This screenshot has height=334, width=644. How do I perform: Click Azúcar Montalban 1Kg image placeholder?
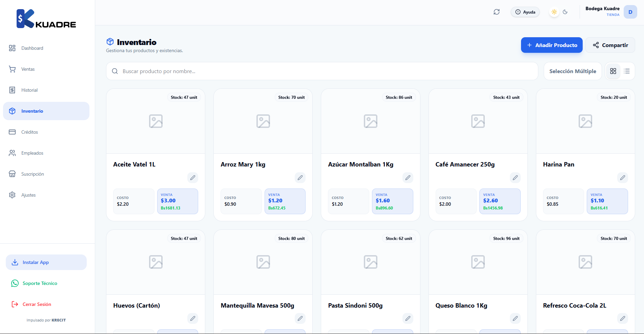pos(371,121)
